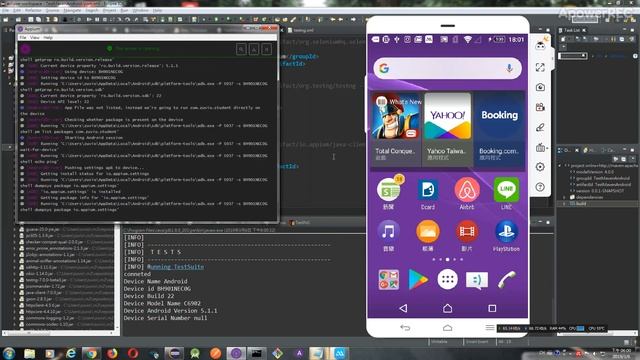The height and width of the screenshot is (360, 640).
Task: Open the TV cast icon in sidebar
Action: click(540, 148)
